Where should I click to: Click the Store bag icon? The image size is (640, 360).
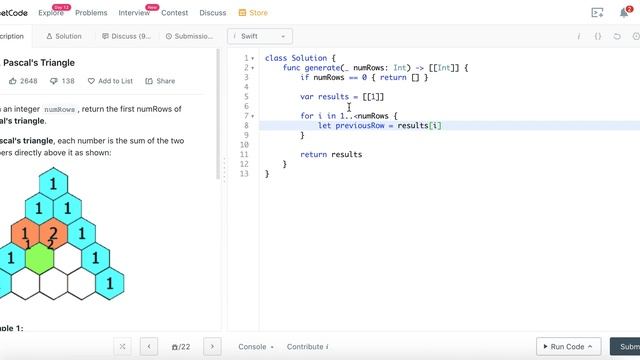click(x=242, y=13)
